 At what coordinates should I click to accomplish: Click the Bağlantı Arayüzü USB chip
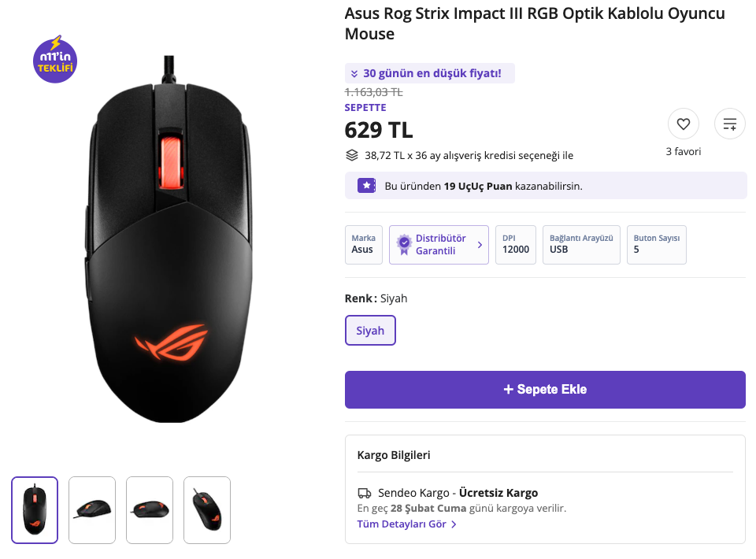581,244
